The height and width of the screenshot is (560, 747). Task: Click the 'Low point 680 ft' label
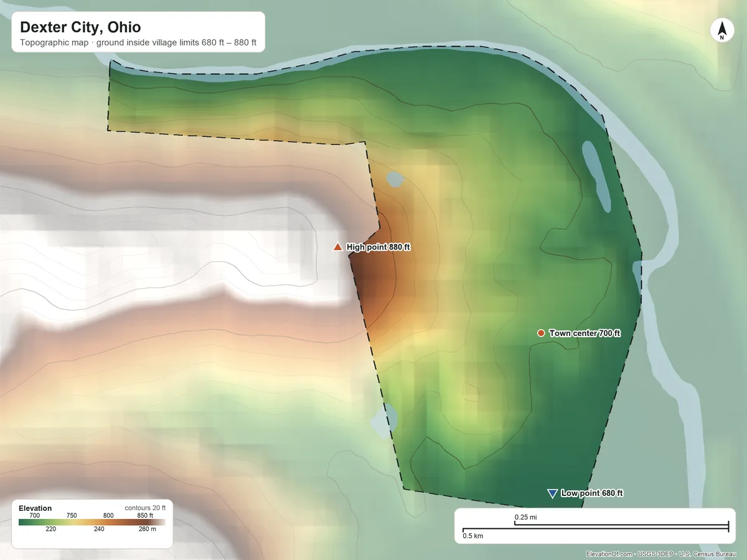tap(592, 493)
